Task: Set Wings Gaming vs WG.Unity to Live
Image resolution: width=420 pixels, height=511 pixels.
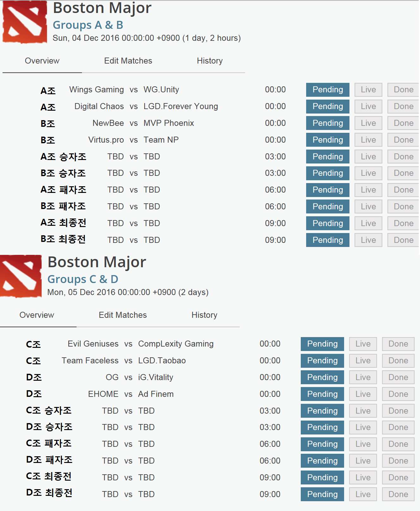Action: pos(368,90)
